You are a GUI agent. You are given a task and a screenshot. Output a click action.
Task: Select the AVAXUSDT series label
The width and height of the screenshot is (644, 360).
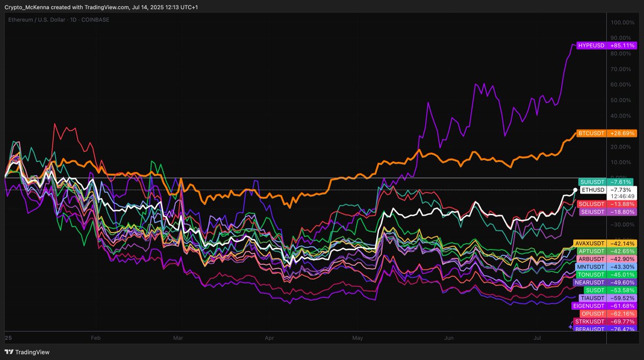pos(590,243)
